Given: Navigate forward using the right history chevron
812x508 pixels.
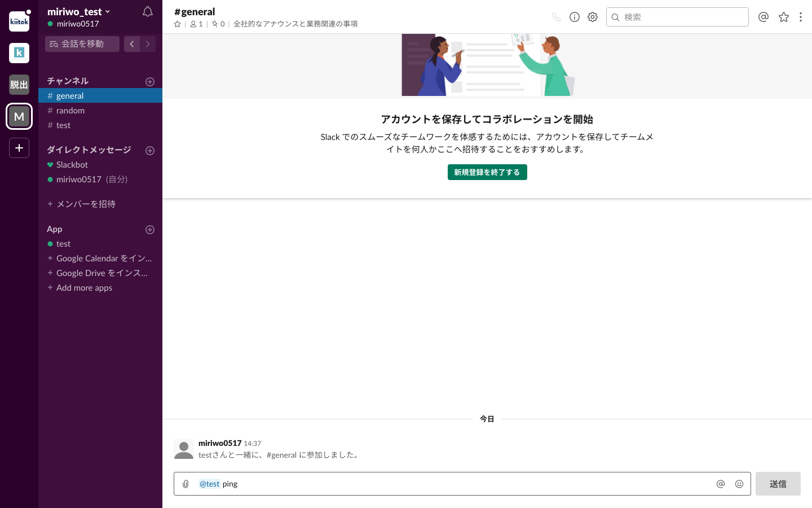Looking at the screenshot, I should pyautogui.click(x=148, y=44).
